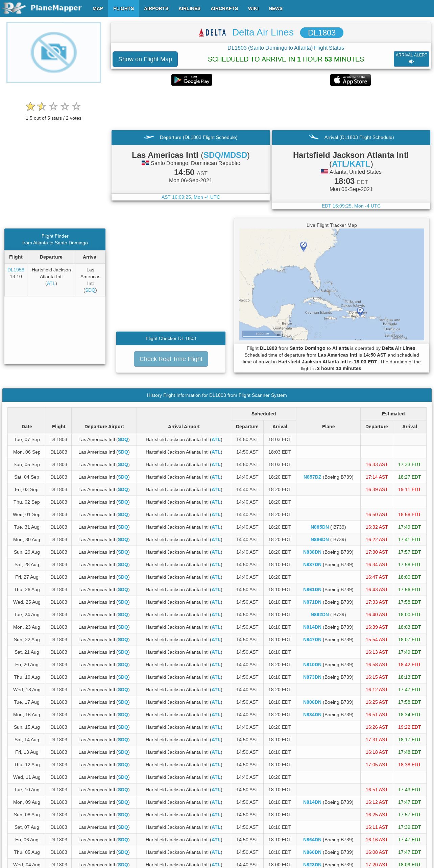Click the Atlanta map marker pin
434x868 pixels.
tap(304, 246)
